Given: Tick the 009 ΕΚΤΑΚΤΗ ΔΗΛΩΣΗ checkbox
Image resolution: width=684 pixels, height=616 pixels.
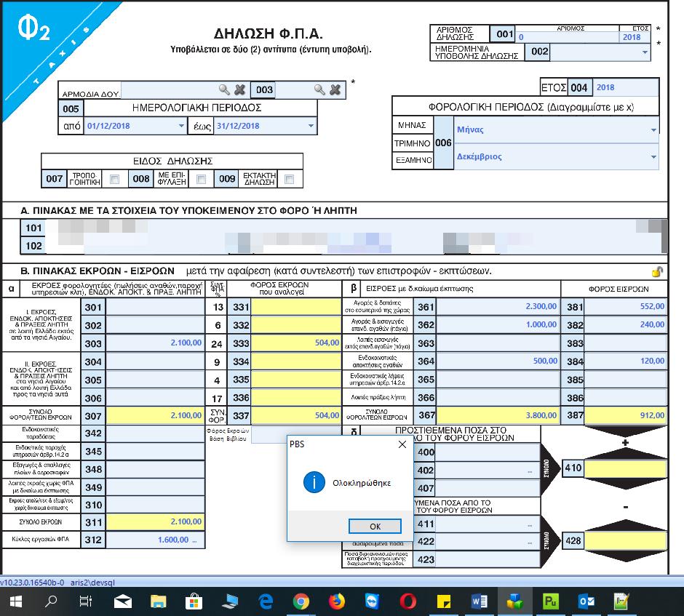Looking at the screenshot, I should (x=289, y=179).
